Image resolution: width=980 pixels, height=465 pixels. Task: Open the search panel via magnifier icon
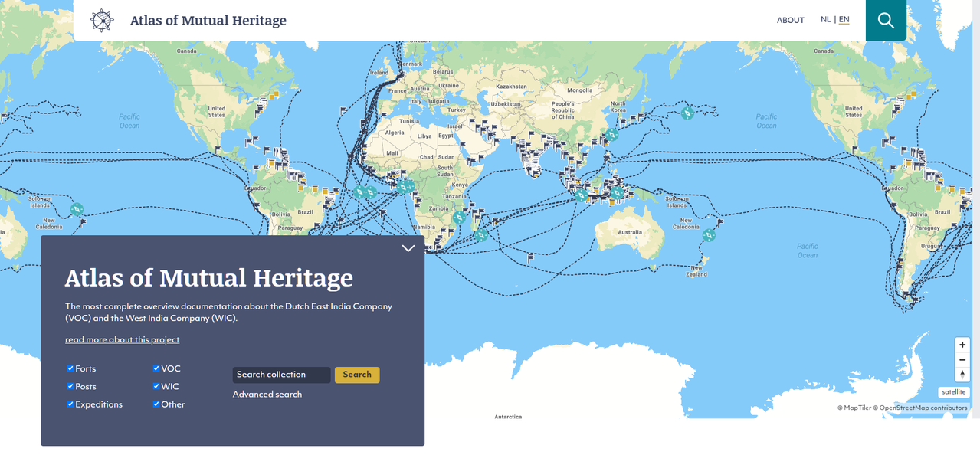(886, 21)
